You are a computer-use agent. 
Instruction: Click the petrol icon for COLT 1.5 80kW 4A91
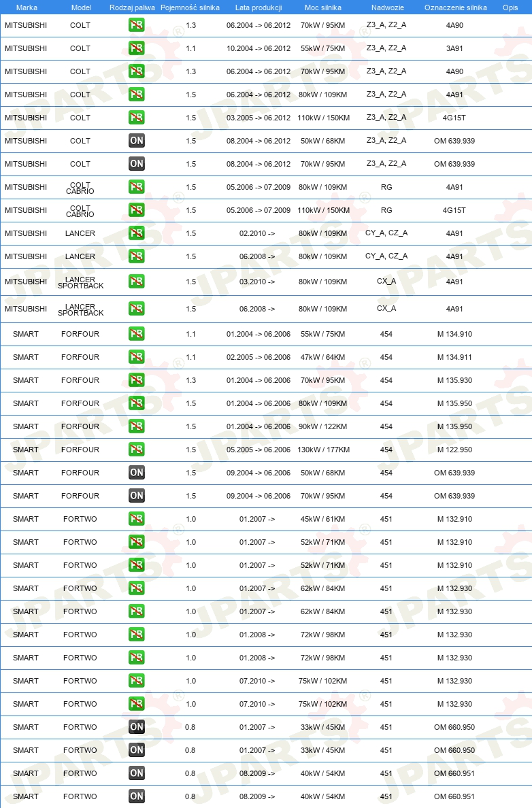137,95
